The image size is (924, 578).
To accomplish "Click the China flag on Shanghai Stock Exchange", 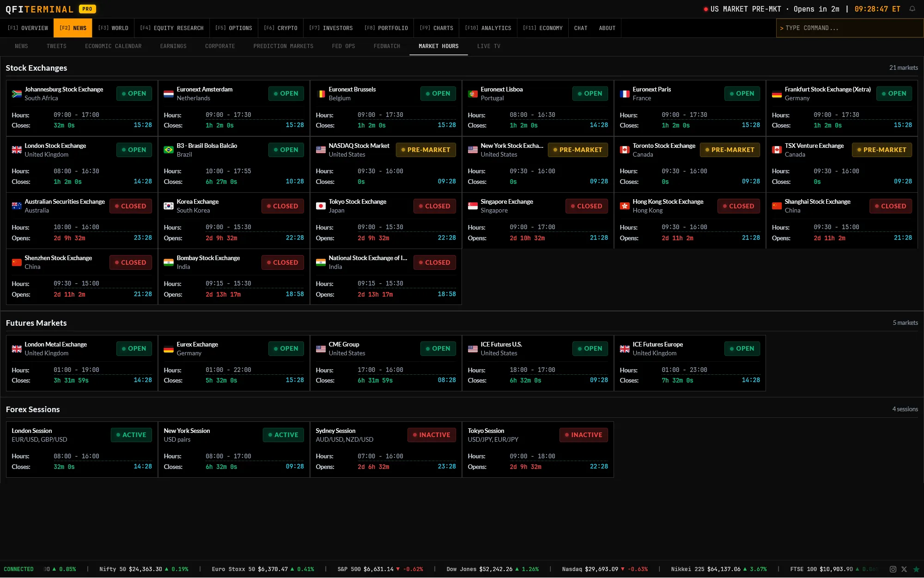I will [777, 206].
